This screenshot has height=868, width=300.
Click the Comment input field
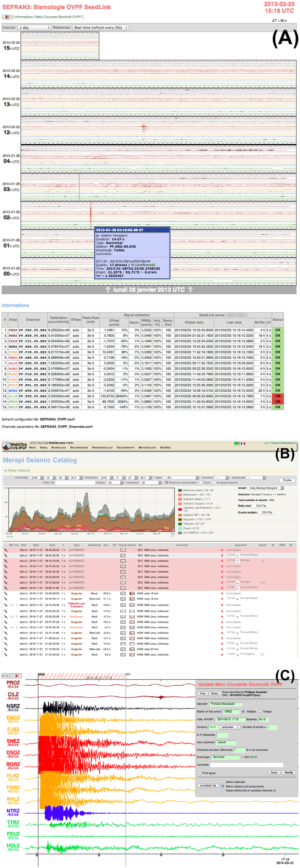pos(247,765)
